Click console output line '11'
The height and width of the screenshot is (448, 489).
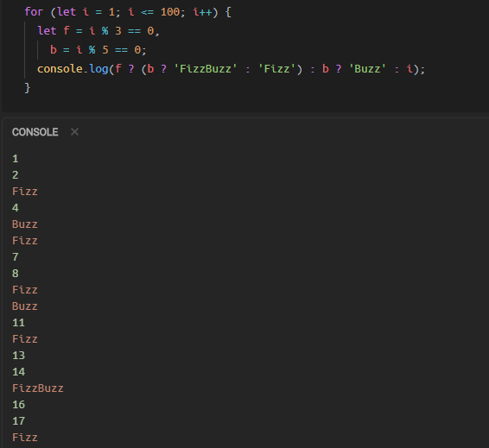[x=18, y=323]
